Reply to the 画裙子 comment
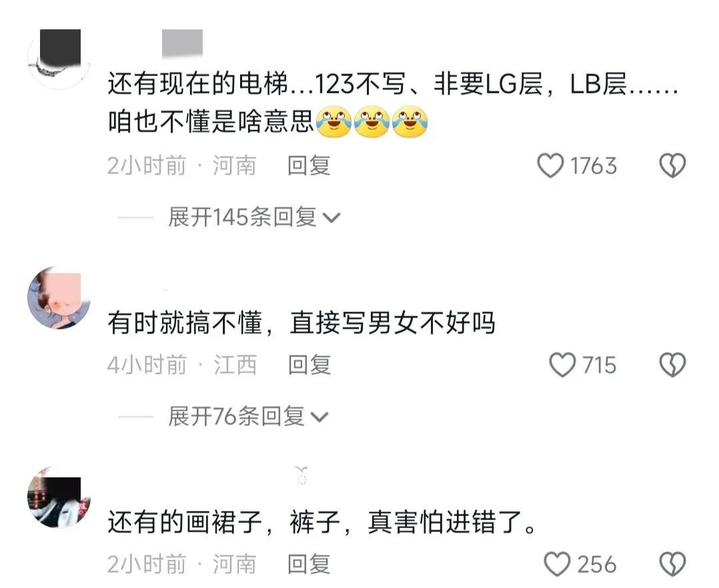Viewport: 719px width, 588px height. coord(309,564)
